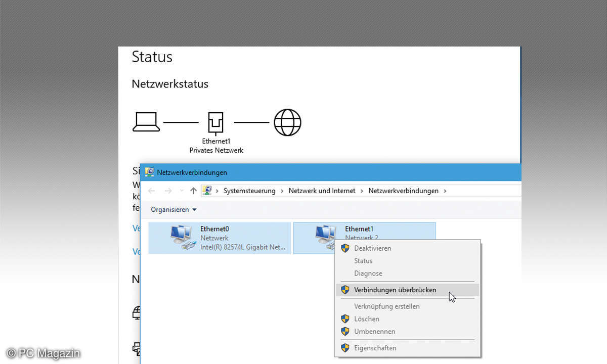The height and width of the screenshot is (364, 607).
Task: Click the address bar control panel icon
Action: pos(207,191)
